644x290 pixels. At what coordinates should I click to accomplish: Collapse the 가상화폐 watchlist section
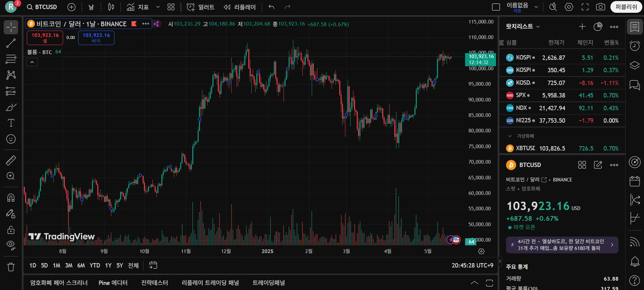pos(510,136)
